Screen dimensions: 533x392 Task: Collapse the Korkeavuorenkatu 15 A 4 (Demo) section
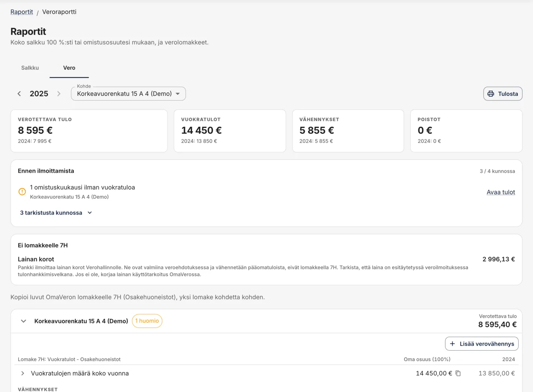point(24,321)
